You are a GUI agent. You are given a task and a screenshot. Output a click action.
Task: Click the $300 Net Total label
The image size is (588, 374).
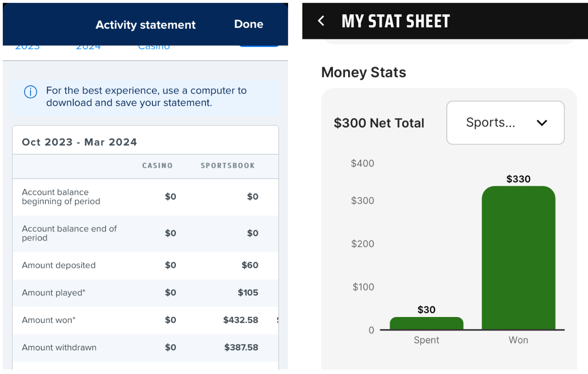point(379,123)
